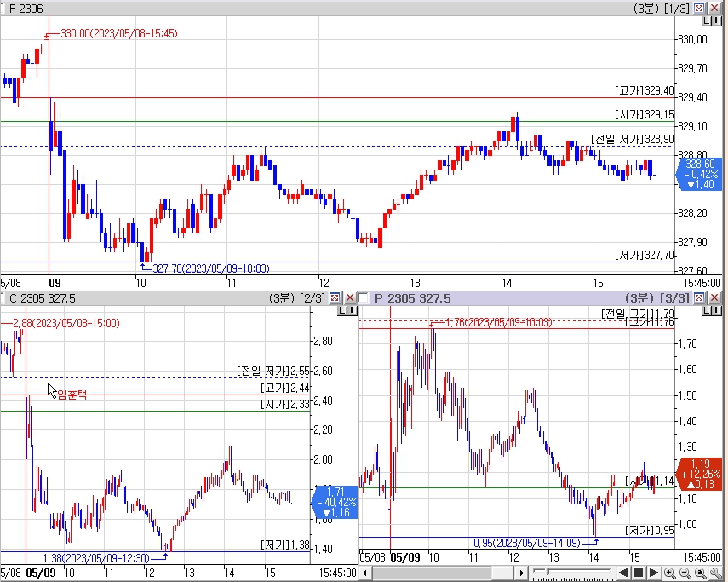Close the C 2305 327.5 chart panel
Image resolution: width=728 pixels, height=582 pixels.
coord(350,297)
